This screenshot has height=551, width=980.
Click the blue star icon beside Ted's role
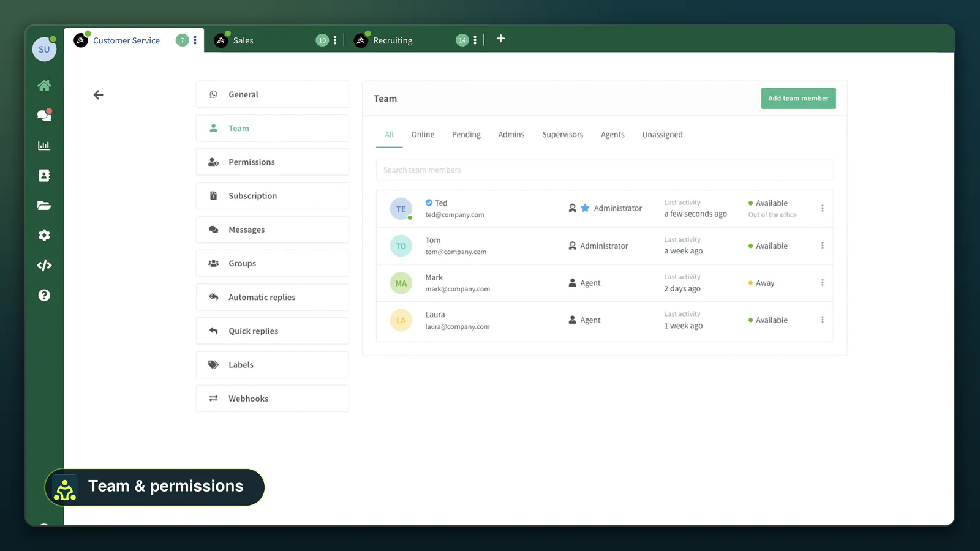click(x=585, y=208)
